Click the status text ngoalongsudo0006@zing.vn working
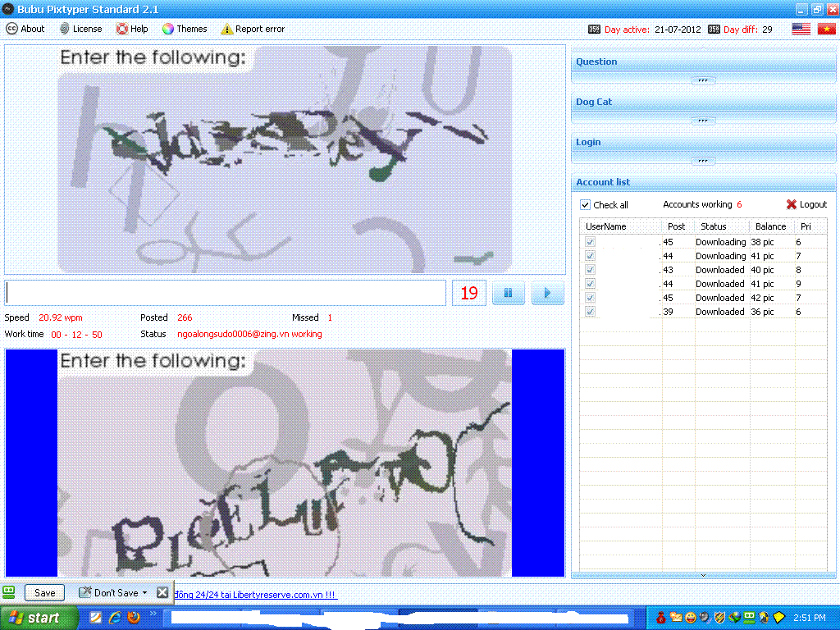Viewport: 840px width, 630px height. pos(249,335)
